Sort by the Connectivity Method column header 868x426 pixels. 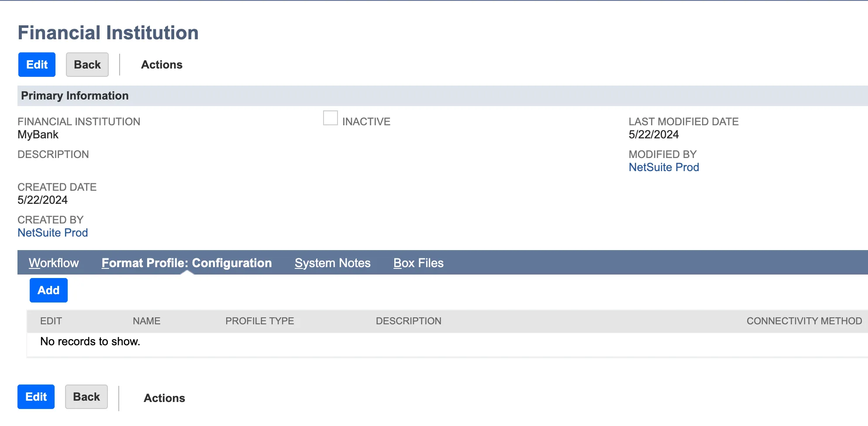804,321
